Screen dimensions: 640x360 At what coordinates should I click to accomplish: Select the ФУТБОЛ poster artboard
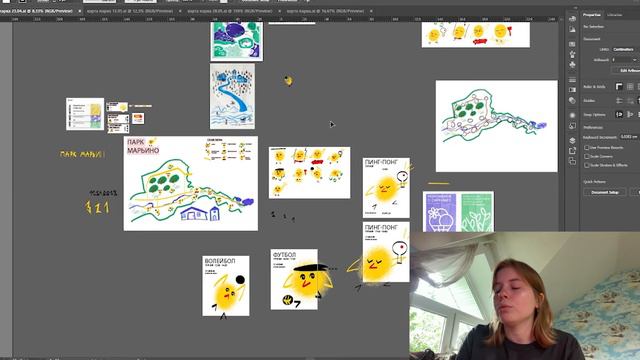point(294,279)
